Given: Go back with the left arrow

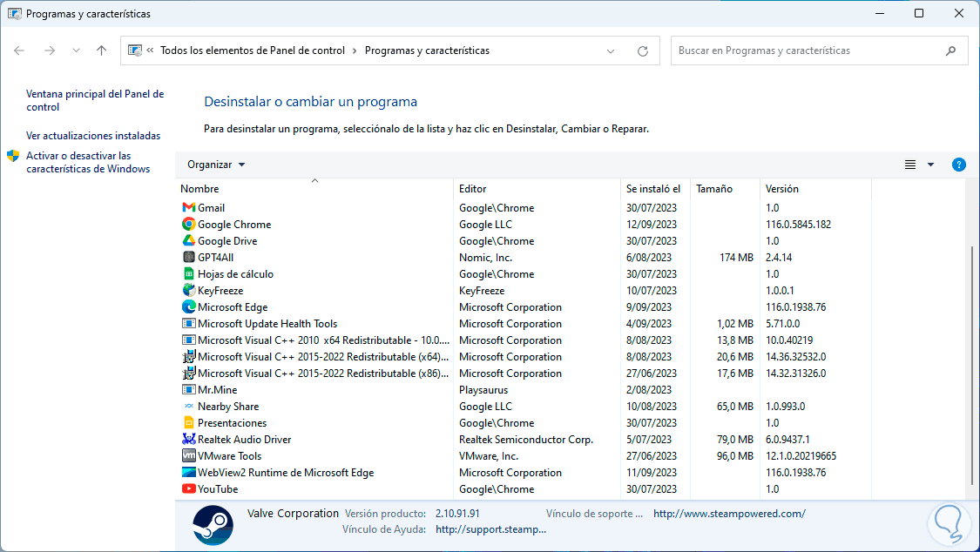Looking at the screenshot, I should tap(19, 50).
